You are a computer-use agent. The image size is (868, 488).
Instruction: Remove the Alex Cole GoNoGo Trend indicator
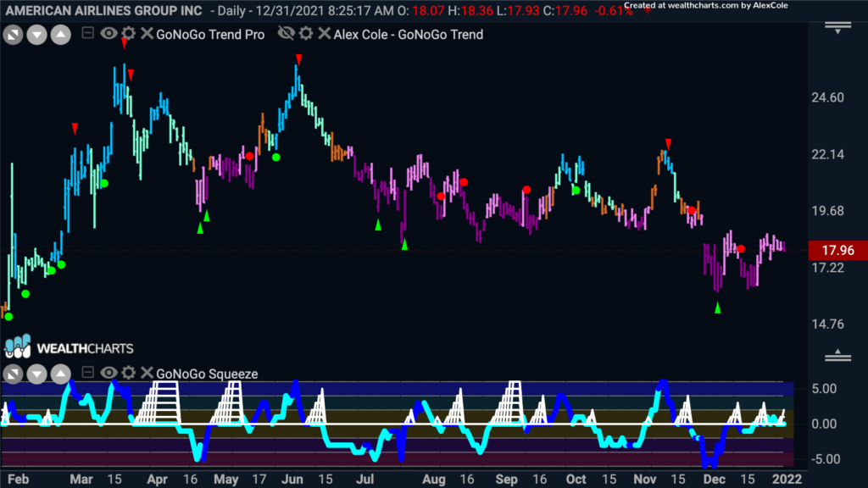coord(325,33)
